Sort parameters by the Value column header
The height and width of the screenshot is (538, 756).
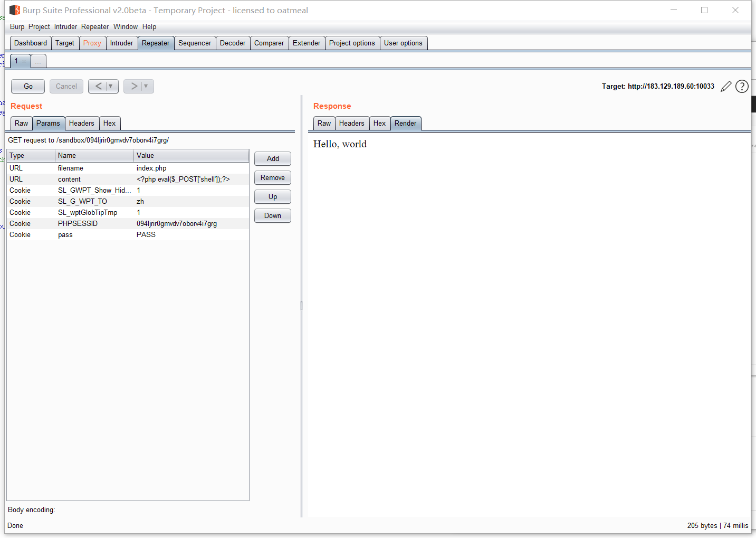(192, 156)
